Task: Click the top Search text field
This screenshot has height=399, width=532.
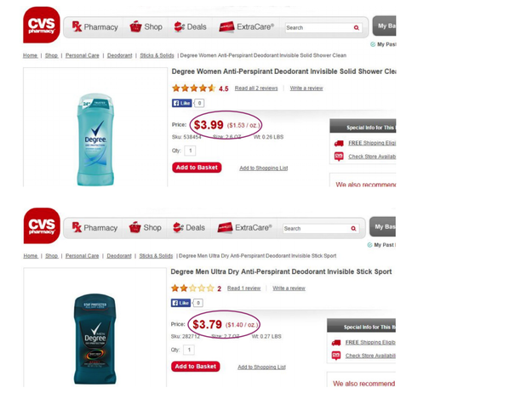Action: [x=319, y=28]
